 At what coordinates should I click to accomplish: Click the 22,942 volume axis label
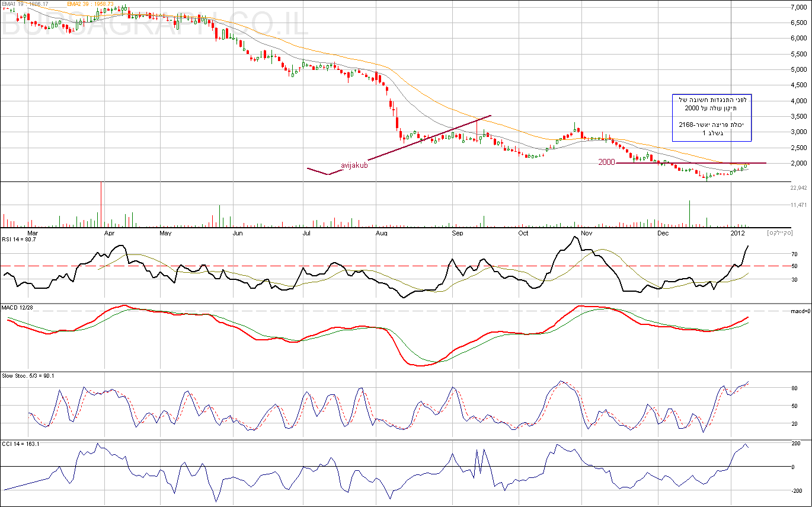coord(799,188)
